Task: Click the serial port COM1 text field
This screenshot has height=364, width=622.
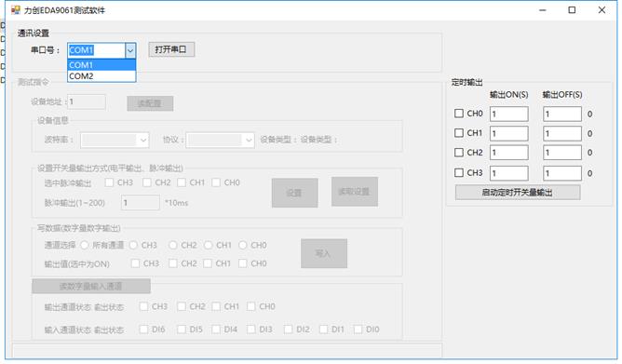Action: click(x=97, y=50)
